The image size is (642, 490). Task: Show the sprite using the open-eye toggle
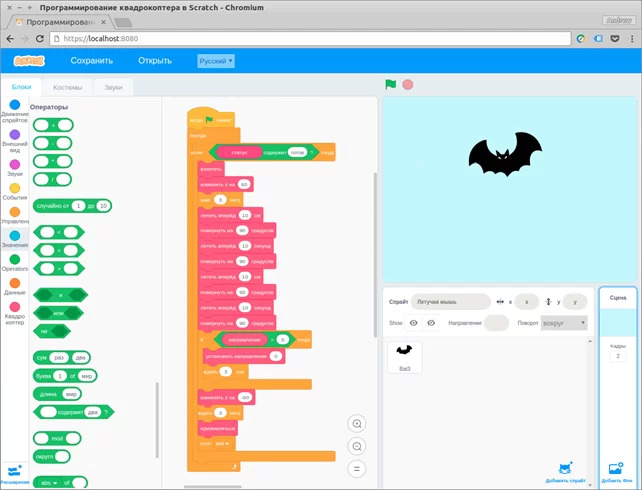tap(413, 323)
